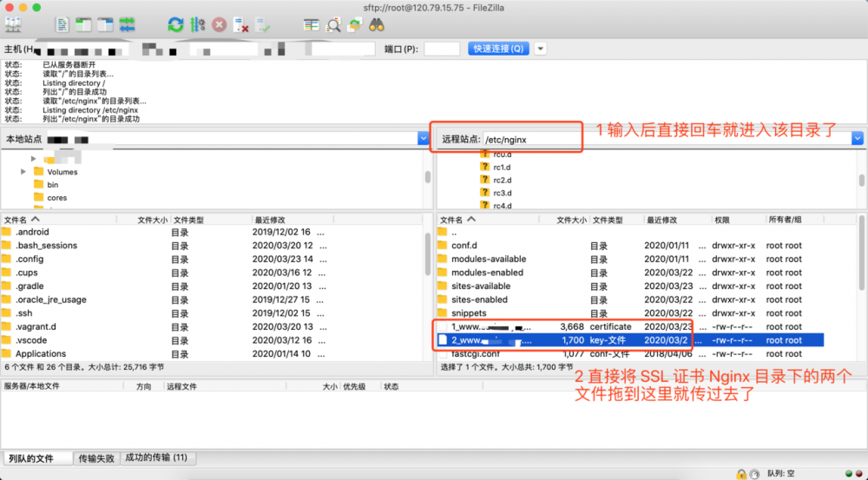The width and height of the screenshot is (868, 480).
Task: Sort local files by 文件名 column
Action: pyautogui.click(x=59, y=220)
